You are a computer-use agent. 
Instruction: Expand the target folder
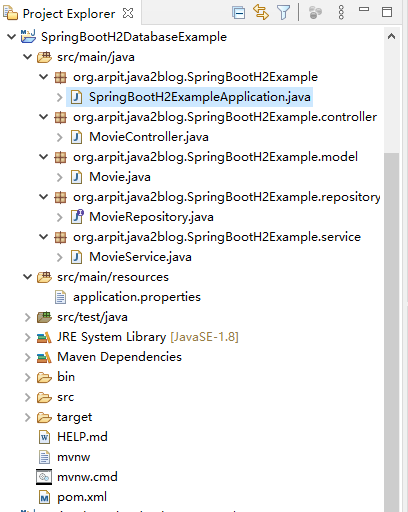[x=28, y=417]
